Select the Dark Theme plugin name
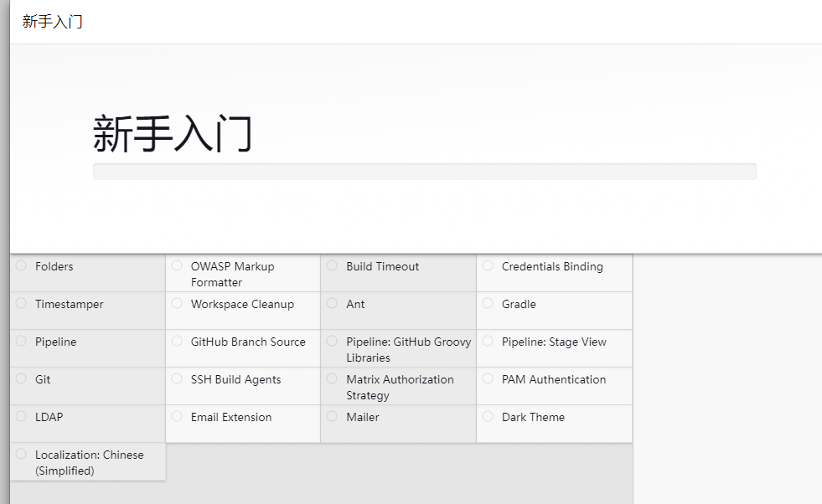 tap(533, 417)
